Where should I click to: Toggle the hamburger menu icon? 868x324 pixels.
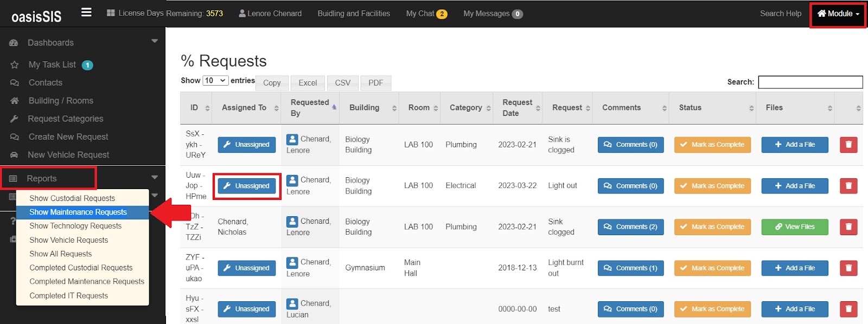click(x=86, y=12)
